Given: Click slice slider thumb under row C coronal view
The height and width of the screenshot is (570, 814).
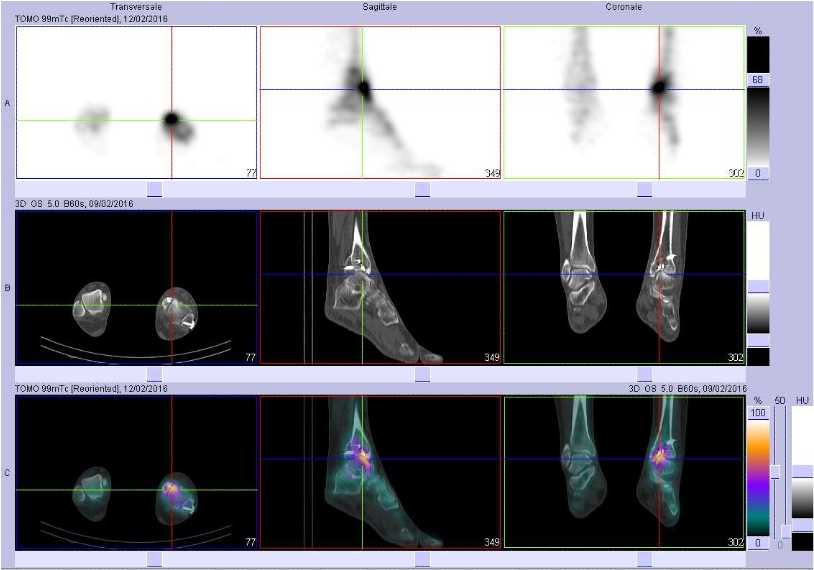Looking at the screenshot, I should 644,559.
